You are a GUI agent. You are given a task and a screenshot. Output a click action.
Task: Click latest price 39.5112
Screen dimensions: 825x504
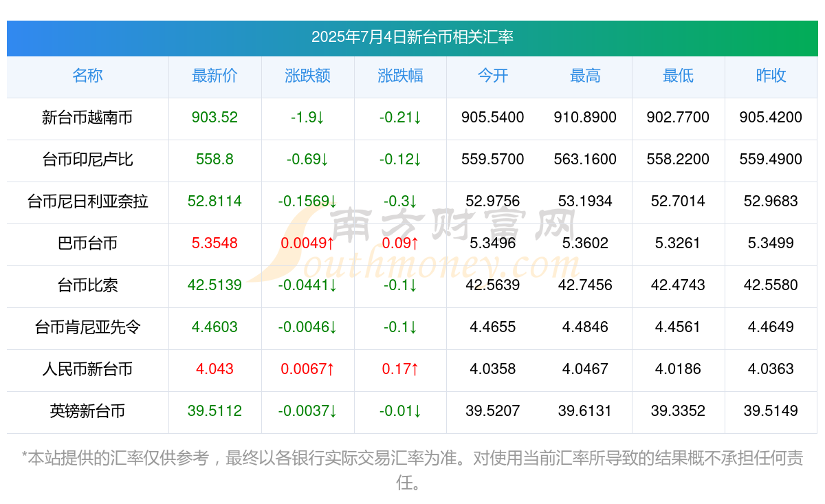tap(214, 411)
